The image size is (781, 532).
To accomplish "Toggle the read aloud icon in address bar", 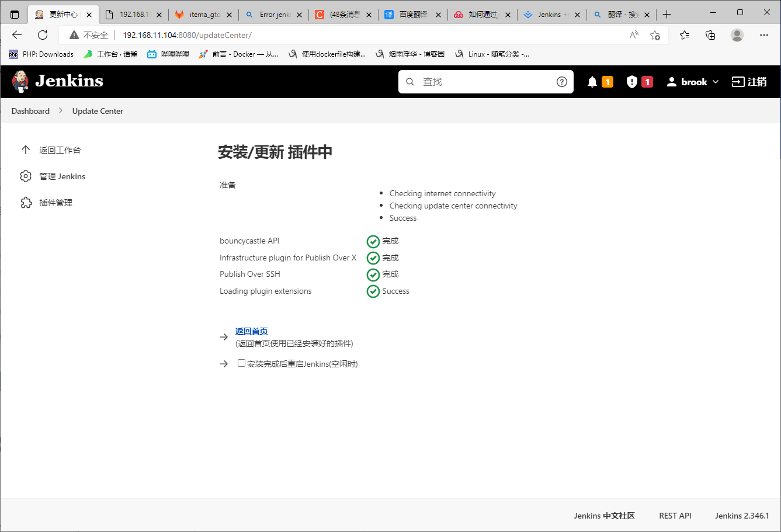I will (634, 35).
